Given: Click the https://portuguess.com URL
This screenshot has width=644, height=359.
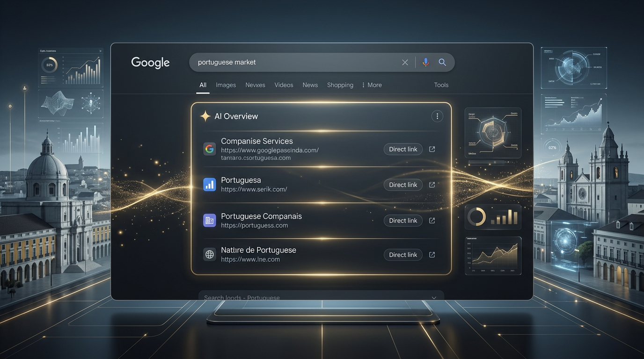Looking at the screenshot, I should pyautogui.click(x=254, y=225).
